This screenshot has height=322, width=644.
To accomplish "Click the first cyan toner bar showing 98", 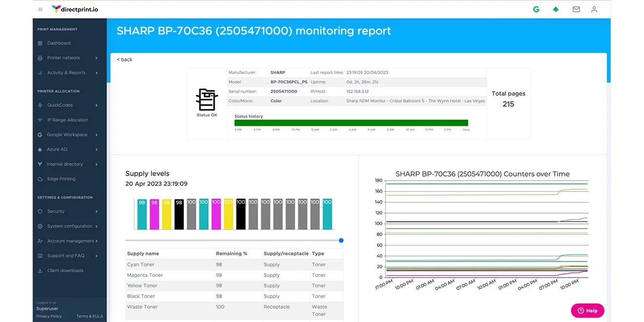I will click(142, 214).
